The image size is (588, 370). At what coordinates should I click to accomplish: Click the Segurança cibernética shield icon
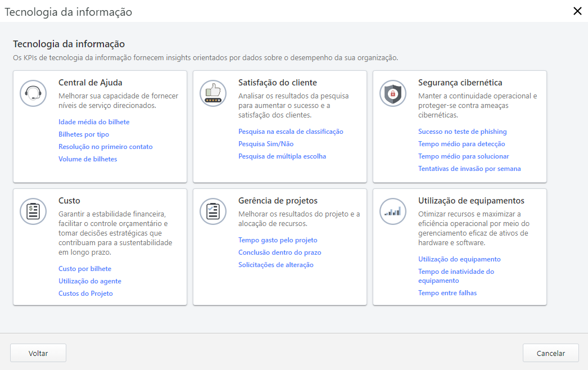click(393, 93)
